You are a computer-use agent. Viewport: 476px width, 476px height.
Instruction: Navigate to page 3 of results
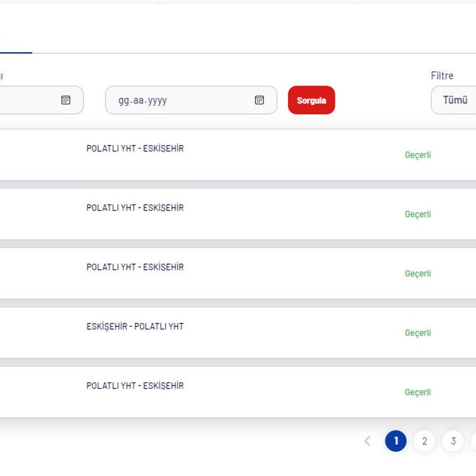click(453, 441)
